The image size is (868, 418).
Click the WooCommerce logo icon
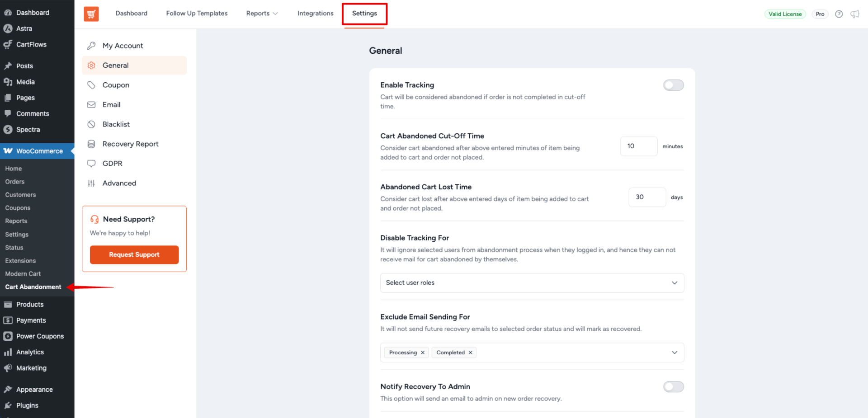(8, 151)
